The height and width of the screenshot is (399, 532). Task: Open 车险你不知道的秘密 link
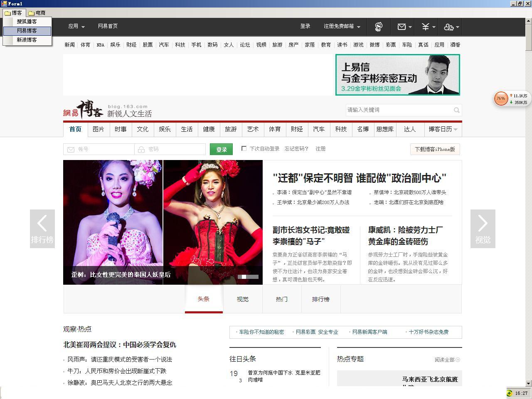click(261, 332)
